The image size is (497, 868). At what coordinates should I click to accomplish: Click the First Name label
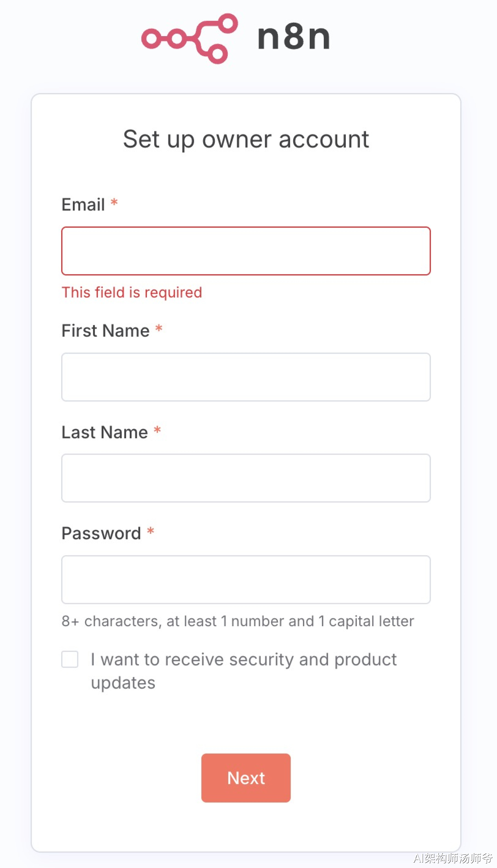(105, 331)
